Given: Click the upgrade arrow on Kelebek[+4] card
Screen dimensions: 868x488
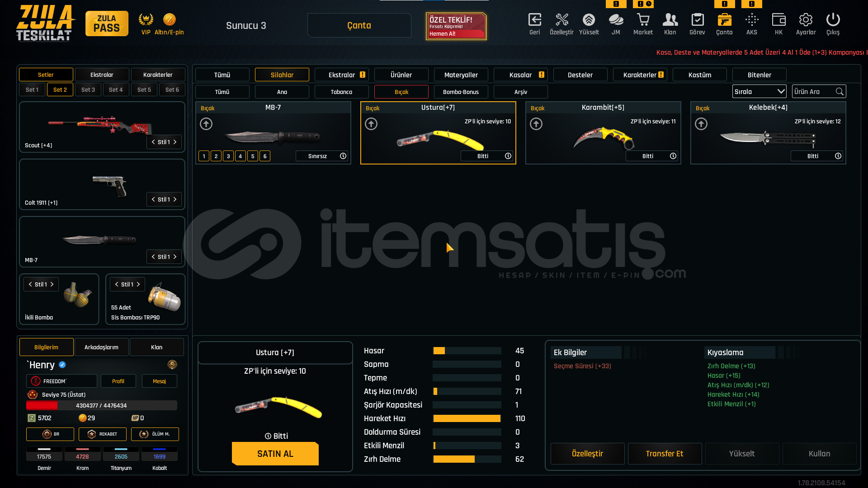Looking at the screenshot, I should [701, 124].
